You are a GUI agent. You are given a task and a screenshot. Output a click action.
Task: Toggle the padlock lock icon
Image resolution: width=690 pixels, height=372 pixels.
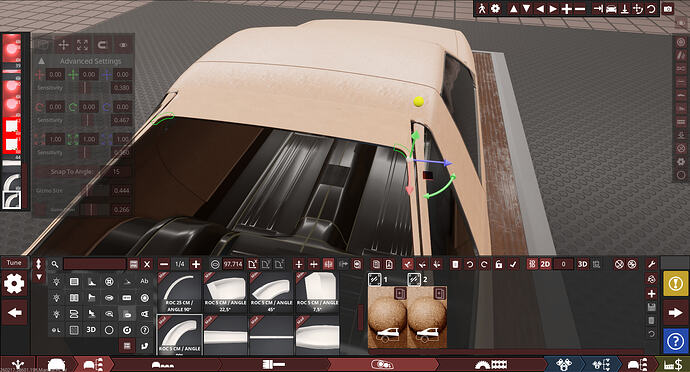point(499,264)
